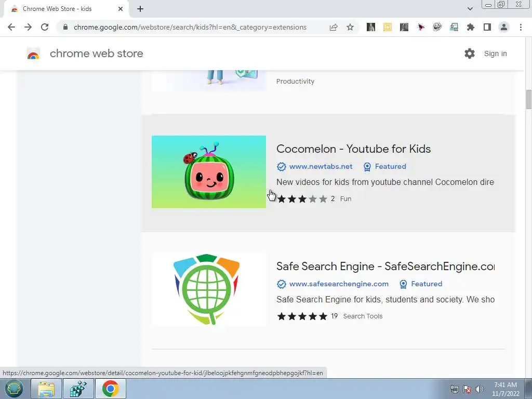The width and height of the screenshot is (532, 399).
Task: Click the Featured badge icon on Safe Search Engine
Action: pyautogui.click(x=403, y=284)
